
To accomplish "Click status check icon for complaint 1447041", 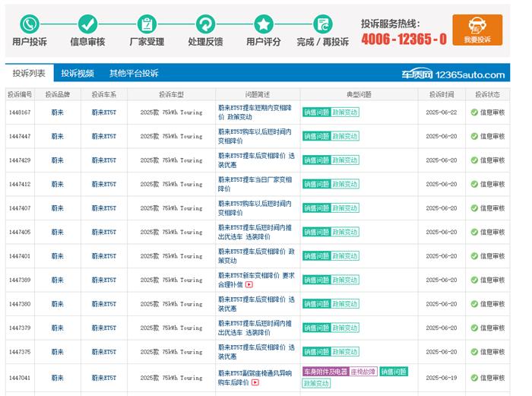I will point(474,378).
